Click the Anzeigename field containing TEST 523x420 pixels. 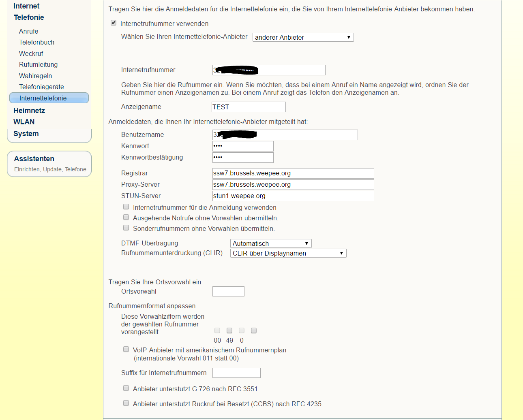249,107
